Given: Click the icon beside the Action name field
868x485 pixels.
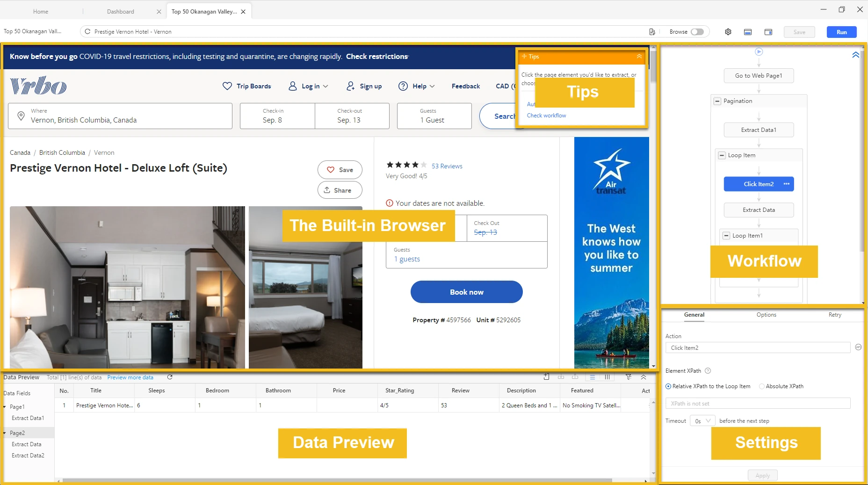Looking at the screenshot, I should 858,347.
